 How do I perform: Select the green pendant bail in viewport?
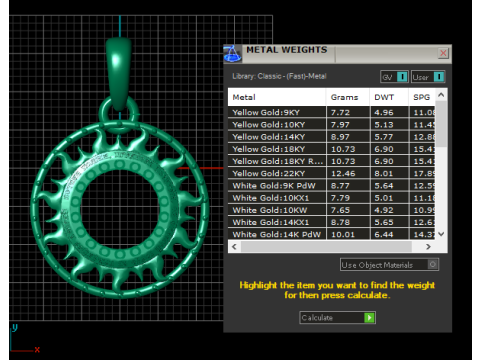(x=119, y=73)
